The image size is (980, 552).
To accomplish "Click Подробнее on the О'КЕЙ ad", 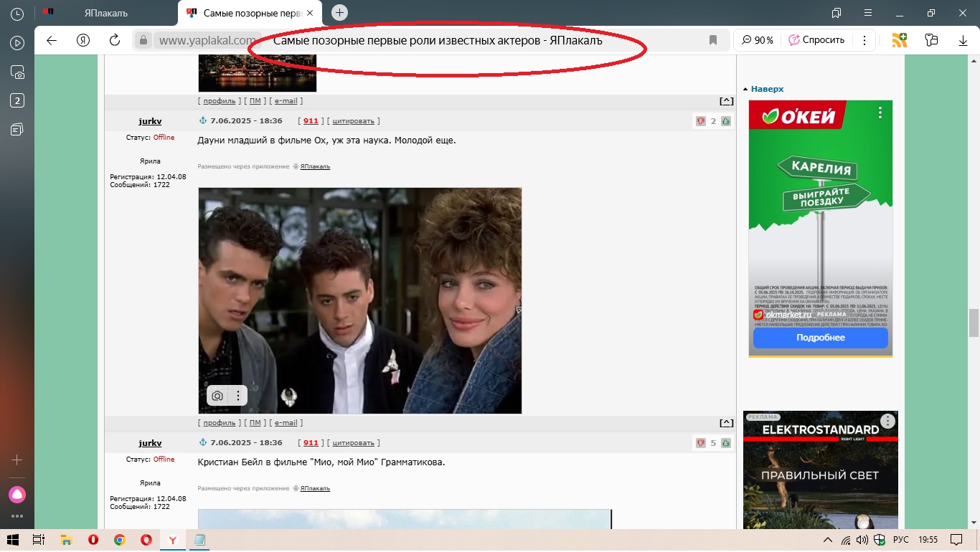I will click(821, 338).
